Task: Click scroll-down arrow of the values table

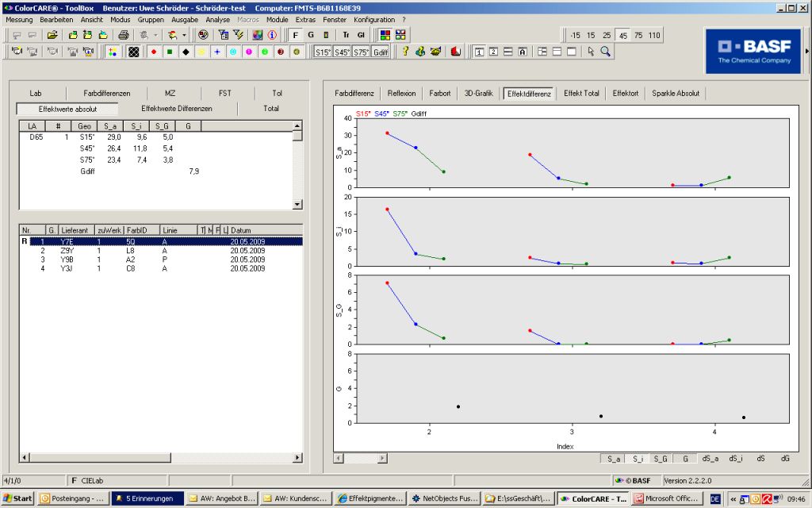Action: 297,204
